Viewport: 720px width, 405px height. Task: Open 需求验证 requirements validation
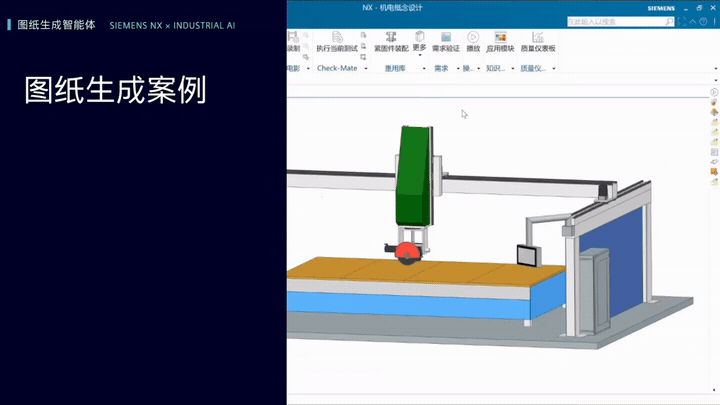click(x=446, y=41)
